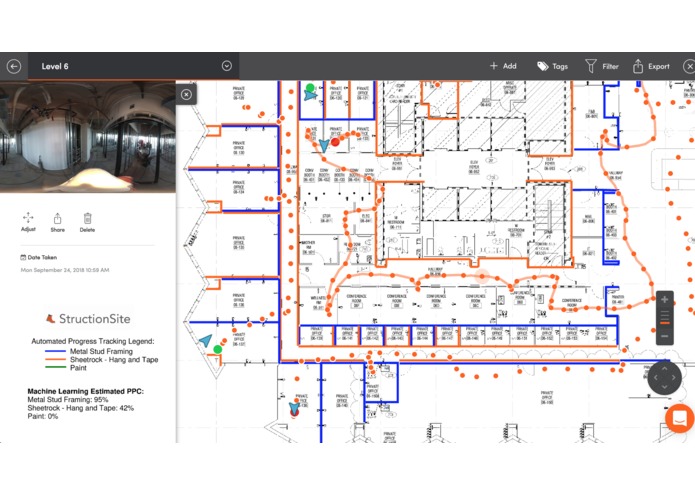Select the Adjust tool under the photo

point(28,222)
